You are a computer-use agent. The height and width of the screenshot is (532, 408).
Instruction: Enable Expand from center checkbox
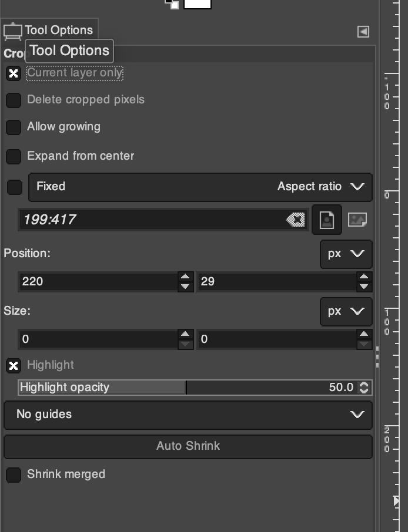tap(14, 156)
